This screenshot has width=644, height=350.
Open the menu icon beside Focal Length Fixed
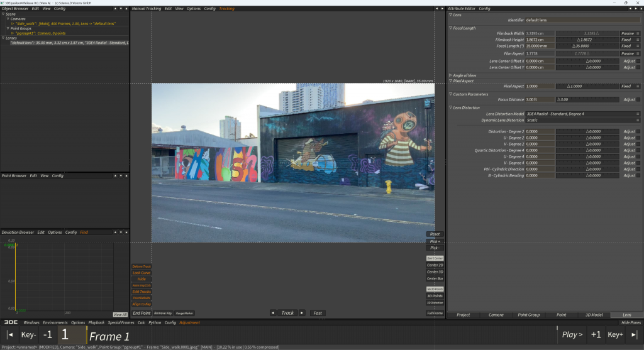click(x=638, y=46)
